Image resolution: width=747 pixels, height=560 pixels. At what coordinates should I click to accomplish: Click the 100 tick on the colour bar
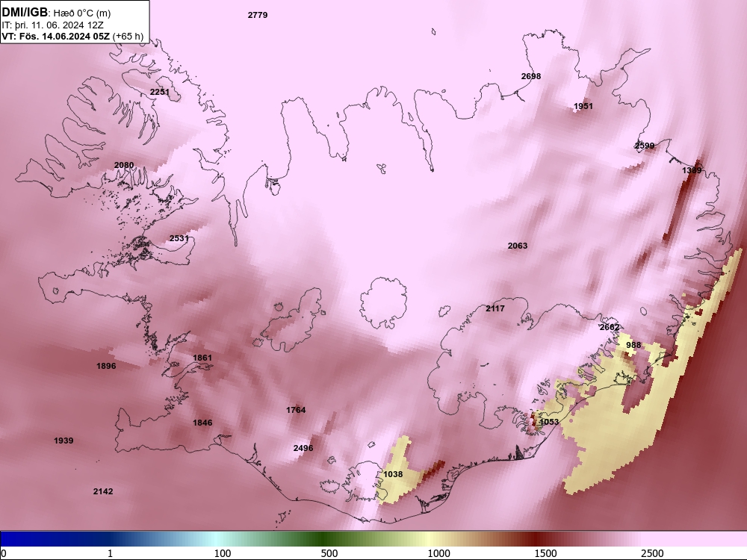coord(223,553)
